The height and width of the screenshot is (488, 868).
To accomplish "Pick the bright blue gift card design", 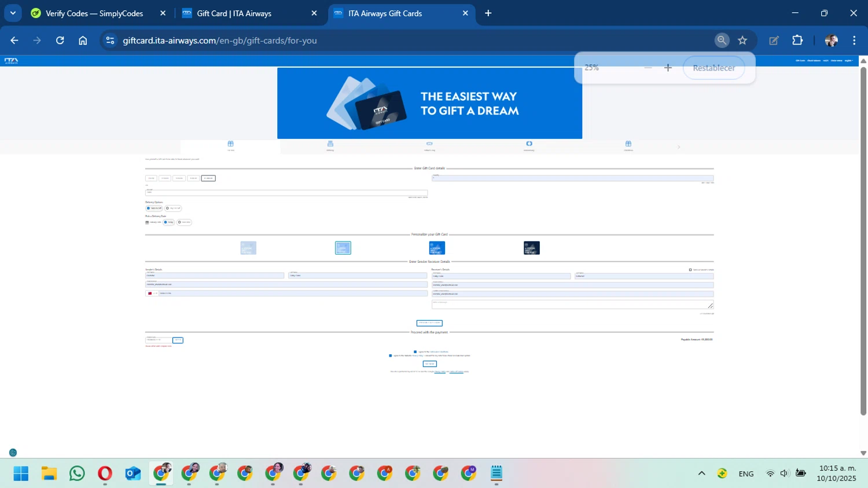I will [437, 248].
